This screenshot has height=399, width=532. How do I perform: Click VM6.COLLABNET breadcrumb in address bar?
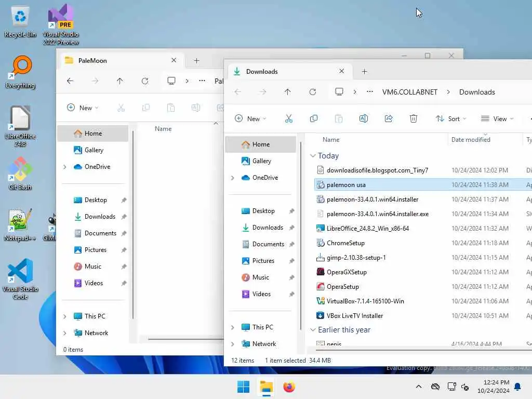[x=409, y=92]
